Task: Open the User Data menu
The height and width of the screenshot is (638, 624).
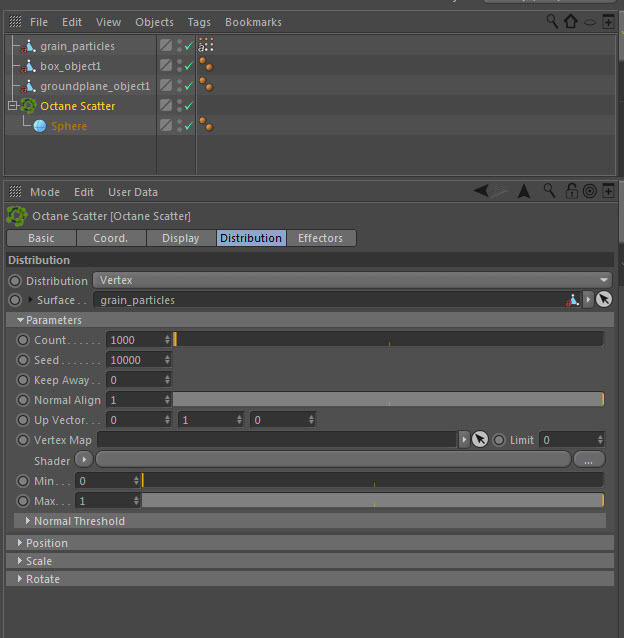Action: coord(133,192)
